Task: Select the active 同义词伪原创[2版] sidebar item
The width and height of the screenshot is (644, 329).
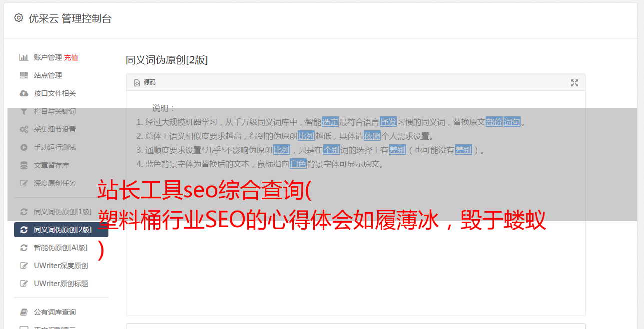Action: (x=61, y=230)
